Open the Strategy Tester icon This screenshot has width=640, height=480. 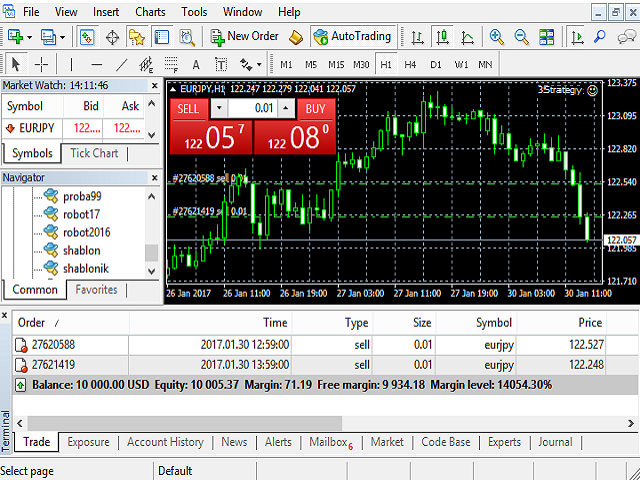187,37
